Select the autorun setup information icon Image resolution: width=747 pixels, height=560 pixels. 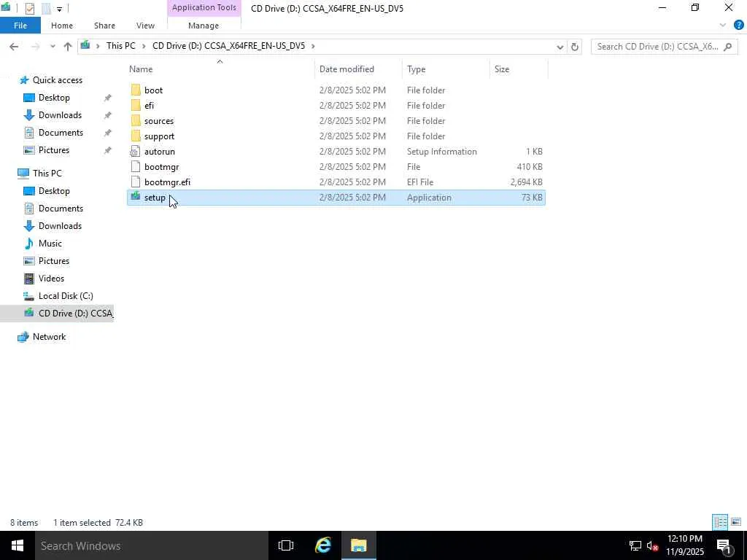click(x=135, y=152)
